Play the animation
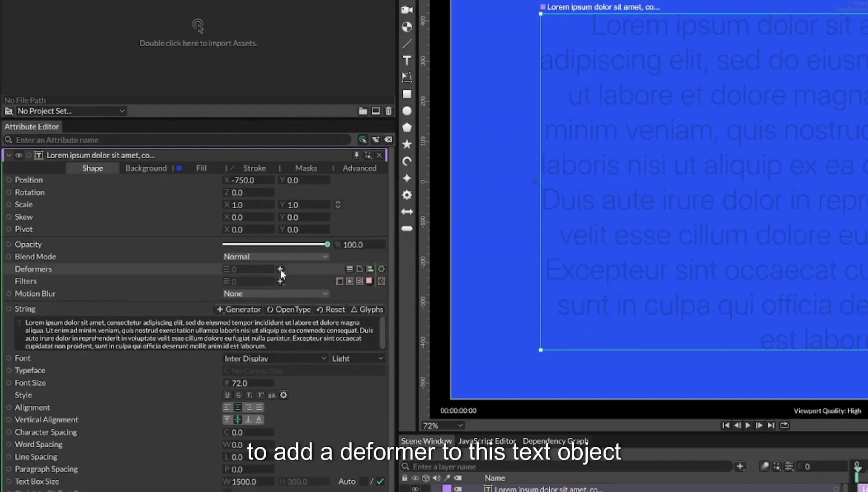Screen dimensions: 868x492 (748, 425)
